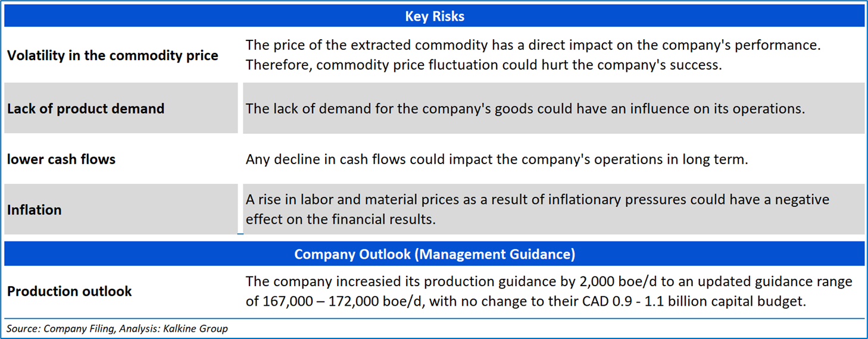Click the line mentioning 167,000 – 172,000 boe/d range

[526, 301]
